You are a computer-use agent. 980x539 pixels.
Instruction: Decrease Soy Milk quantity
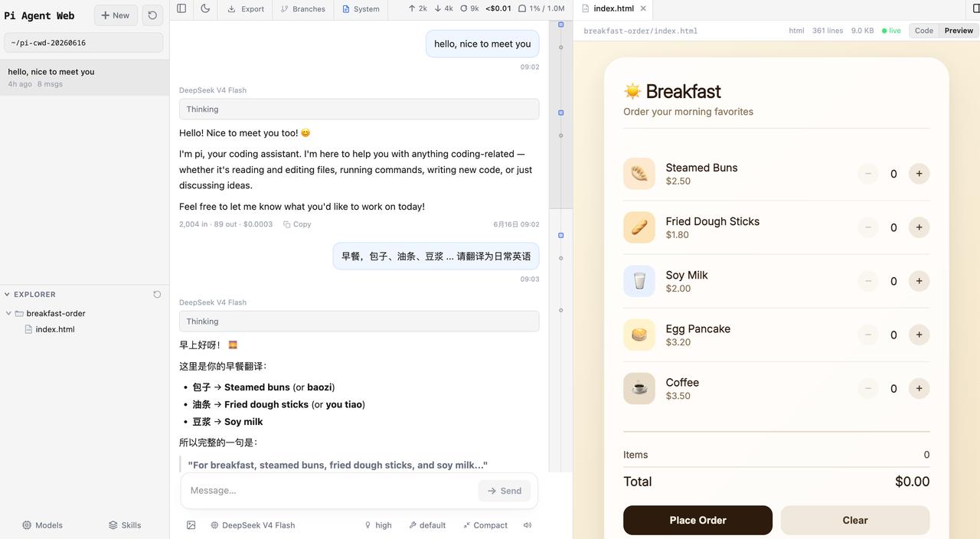click(868, 281)
